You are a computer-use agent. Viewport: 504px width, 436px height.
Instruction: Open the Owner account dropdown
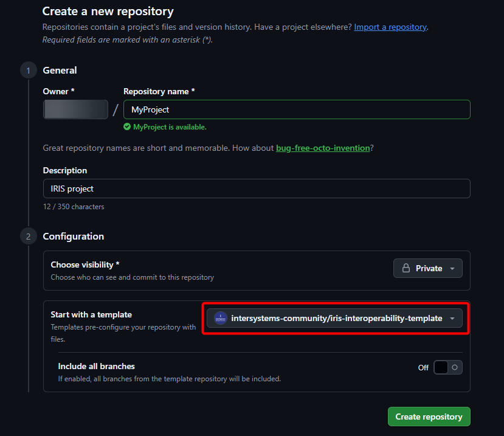tap(75, 109)
